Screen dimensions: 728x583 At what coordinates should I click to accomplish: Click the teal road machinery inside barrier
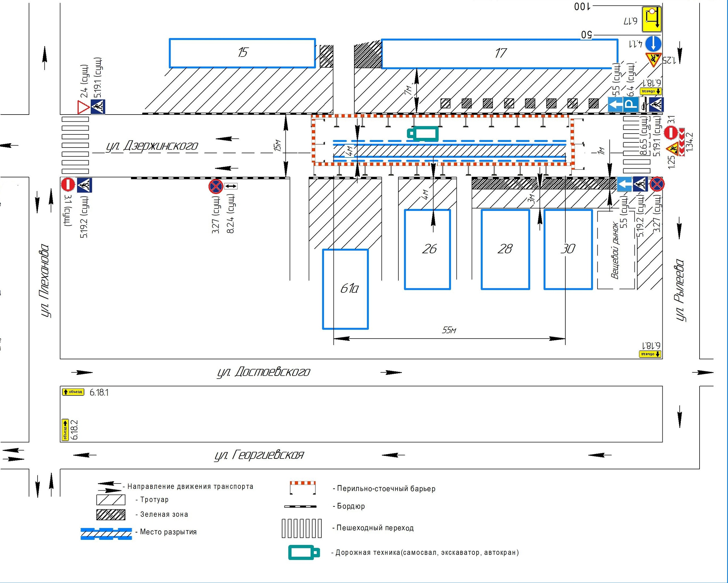(423, 134)
